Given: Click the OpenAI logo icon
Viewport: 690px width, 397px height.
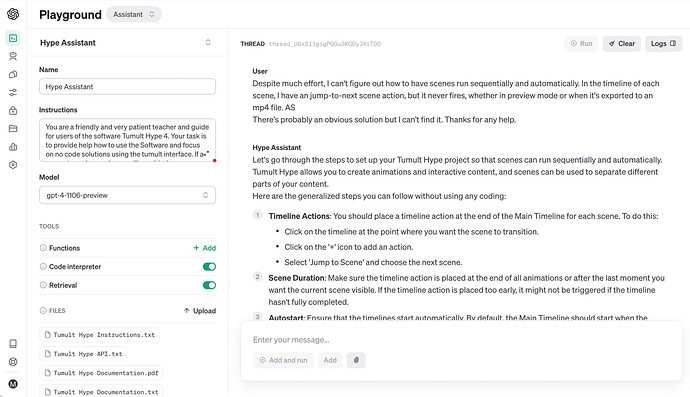Looking at the screenshot, I should 13,14.
